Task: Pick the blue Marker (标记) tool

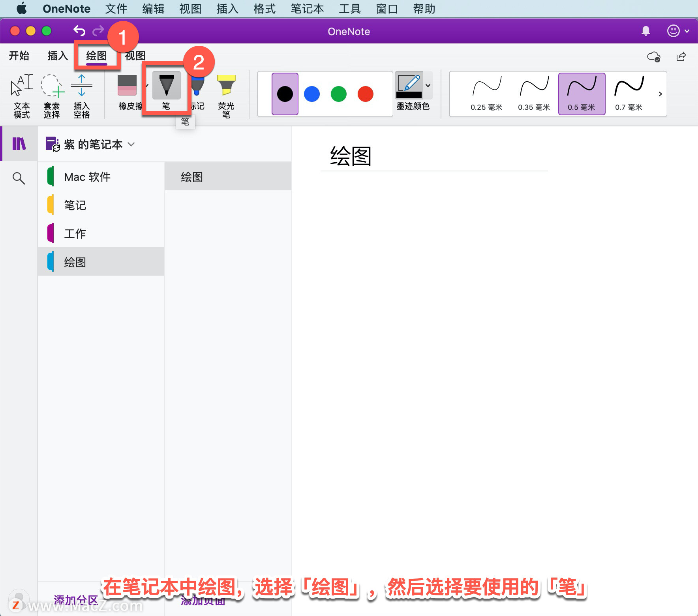Action: [197, 93]
